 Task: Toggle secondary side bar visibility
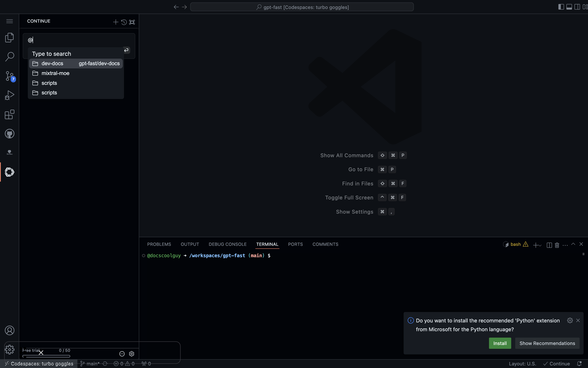point(577,7)
